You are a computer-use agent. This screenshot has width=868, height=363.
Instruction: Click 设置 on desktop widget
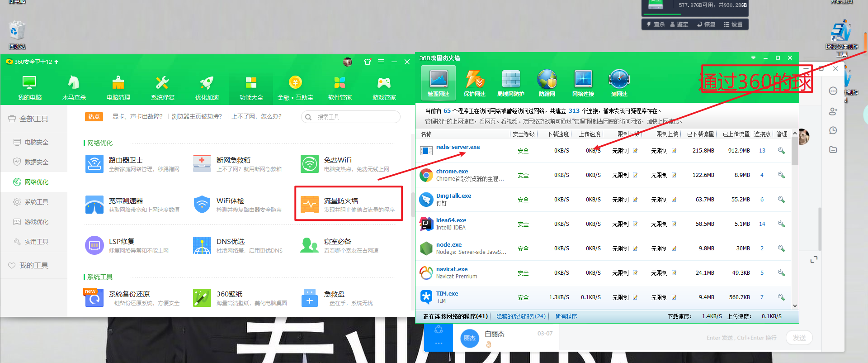pyautogui.click(x=733, y=24)
